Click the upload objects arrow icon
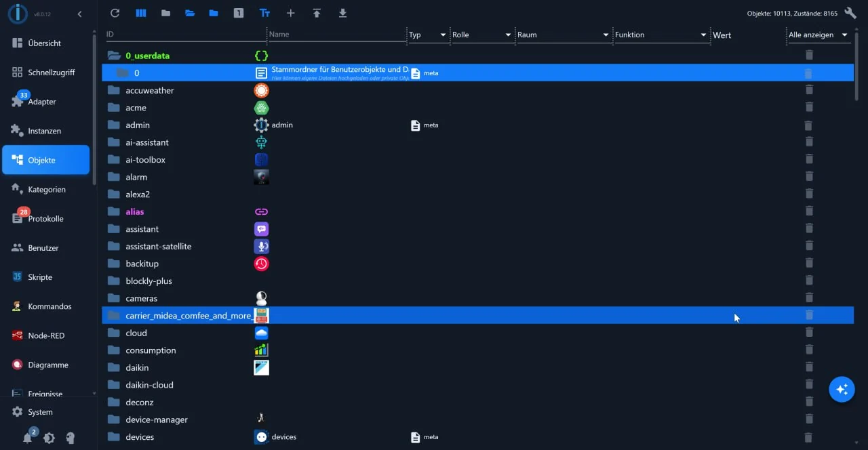The width and height of the screenshot is (868, 450). [317, 14]
